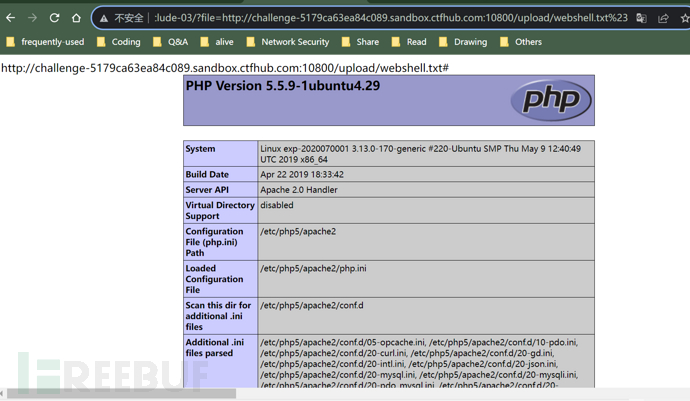690x401 pixels.
Task: Open the translate page icon
Action: pos(641,18)
